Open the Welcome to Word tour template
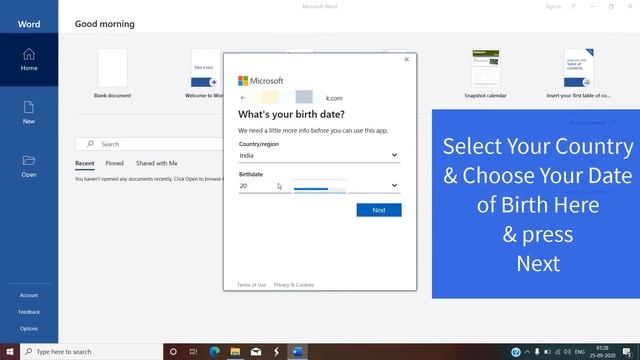 click(205, 73)
